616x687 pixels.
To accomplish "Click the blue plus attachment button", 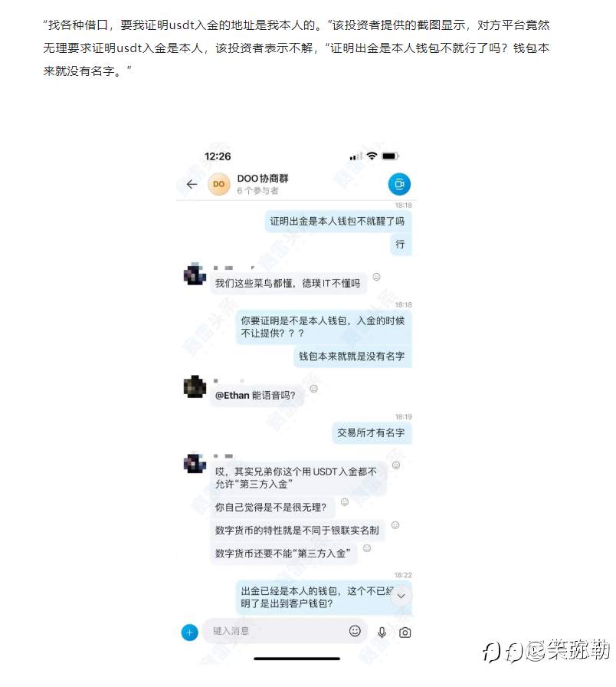I will pyautogui.click(x=189, y=633).
